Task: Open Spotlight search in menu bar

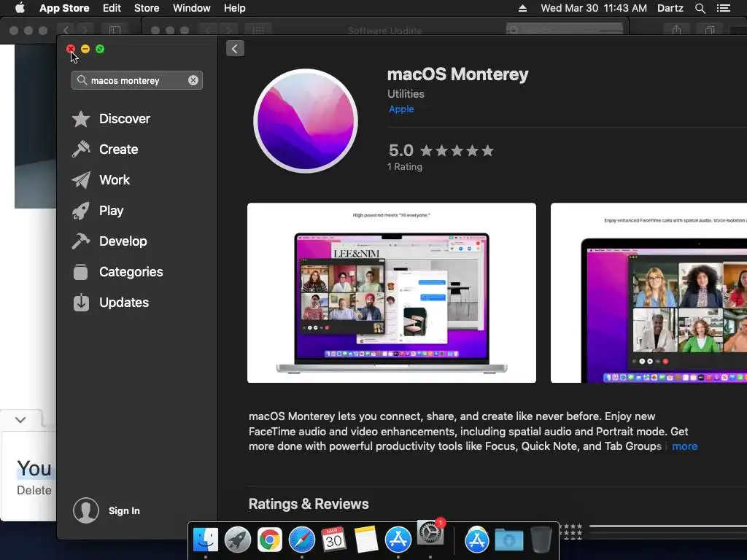Action: pyautogui.click(x=700, y=8)
